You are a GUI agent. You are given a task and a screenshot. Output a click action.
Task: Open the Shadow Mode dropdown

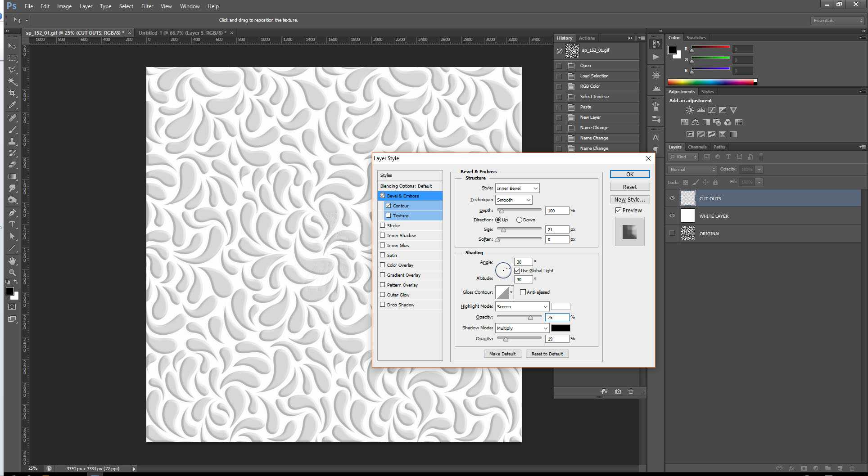522,328
